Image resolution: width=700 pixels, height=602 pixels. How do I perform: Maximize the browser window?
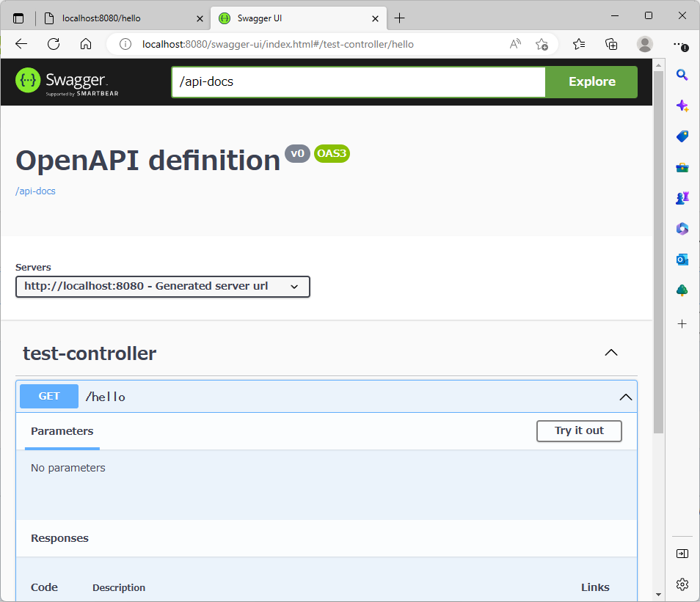click(x=649, y=15)
